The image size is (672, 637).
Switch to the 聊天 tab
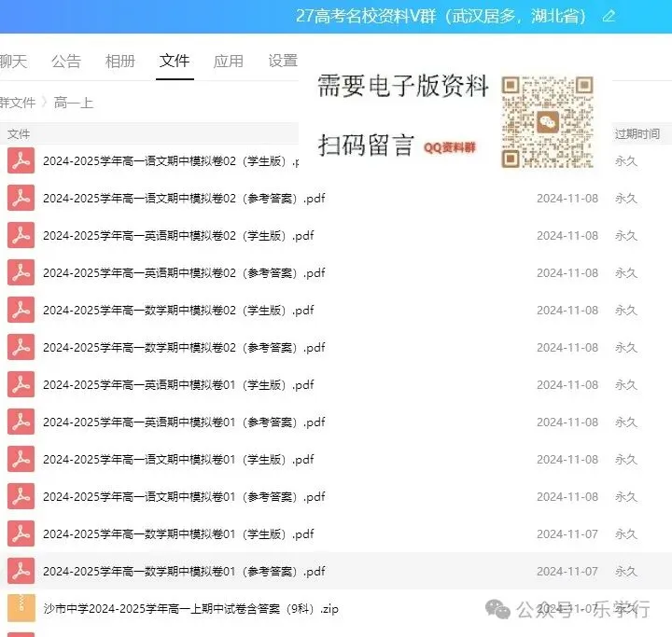13,61
